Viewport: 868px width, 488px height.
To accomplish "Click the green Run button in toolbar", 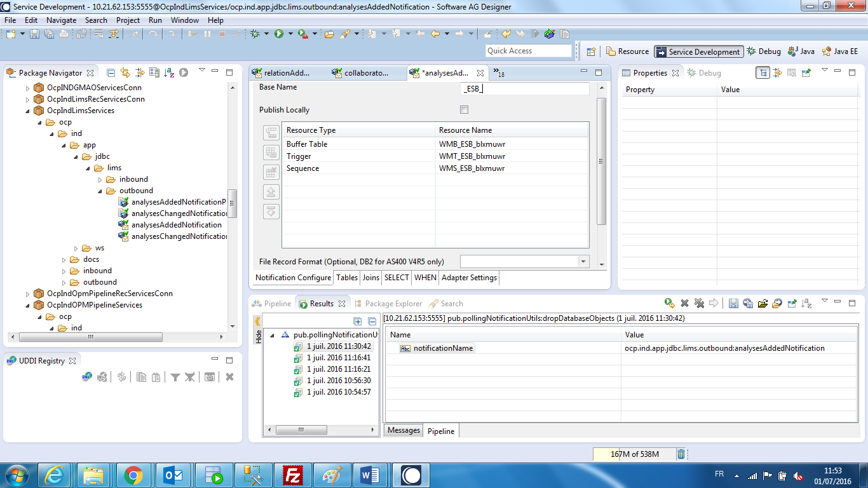I will pyautogui.click(x=279, y=34).
